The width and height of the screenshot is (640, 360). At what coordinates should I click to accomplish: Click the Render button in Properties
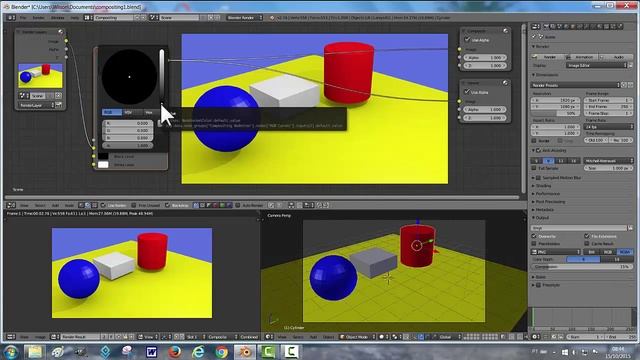coord(547,57)
